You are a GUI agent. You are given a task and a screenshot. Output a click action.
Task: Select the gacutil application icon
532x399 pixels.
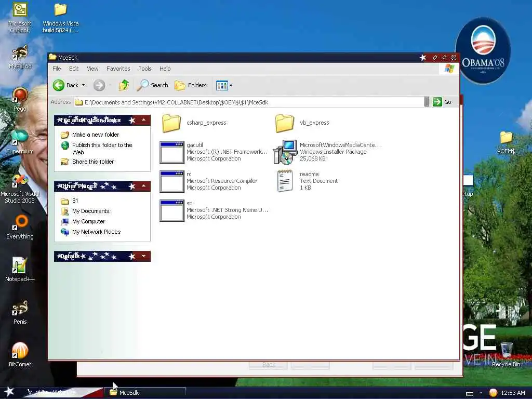pyautogui.click(x=172, y=152)
